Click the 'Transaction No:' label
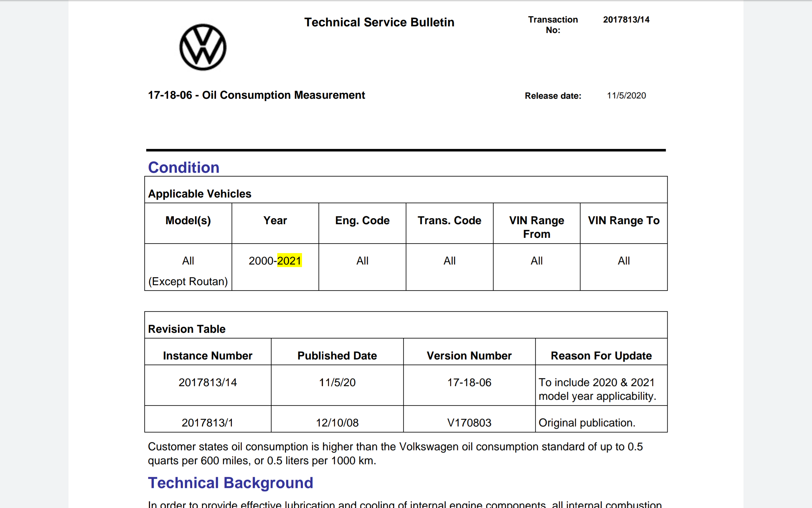812x508 pixels. 553,24
